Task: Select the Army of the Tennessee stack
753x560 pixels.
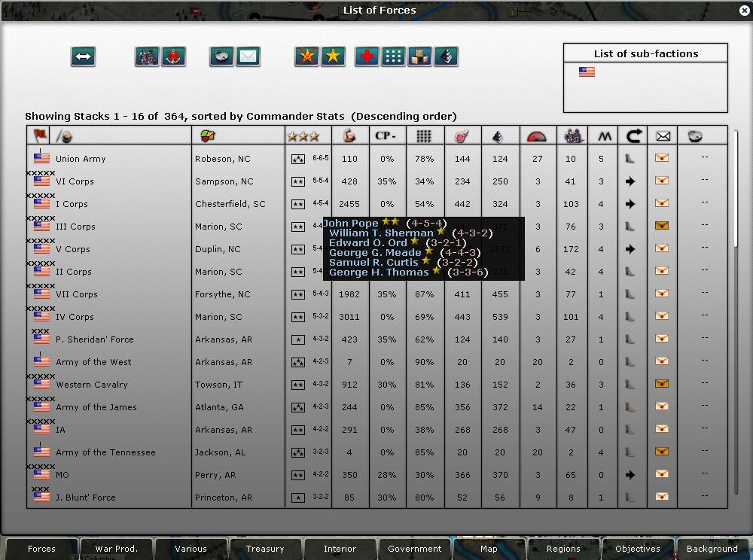Action: (x=105, y=452)
